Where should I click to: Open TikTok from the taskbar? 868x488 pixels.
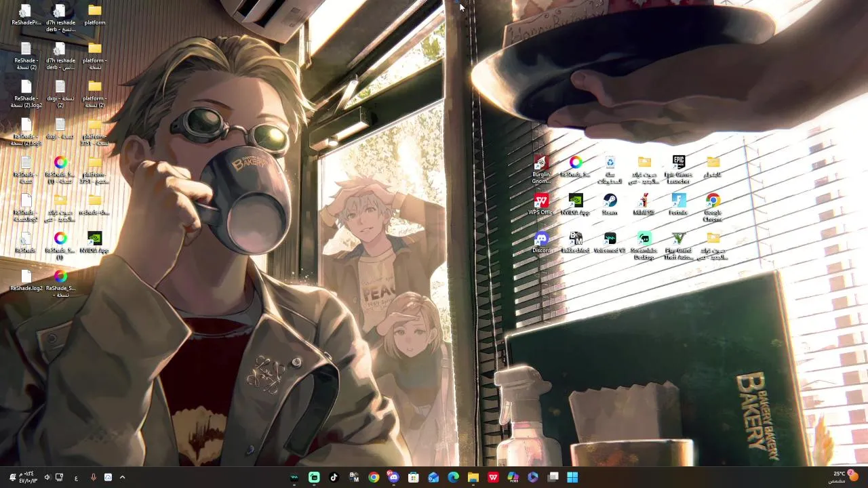(334, 477)
